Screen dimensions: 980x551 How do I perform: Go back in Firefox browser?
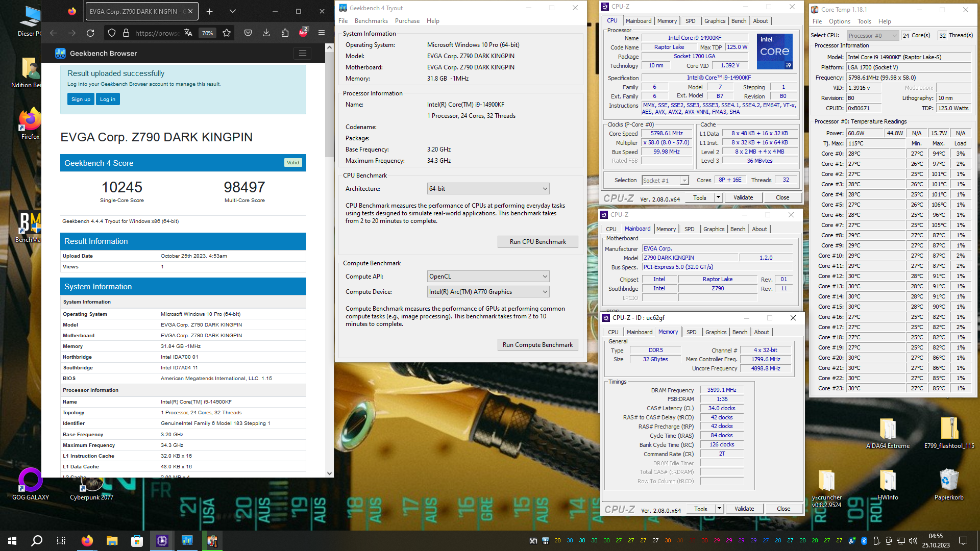click(x=54, y=33)
